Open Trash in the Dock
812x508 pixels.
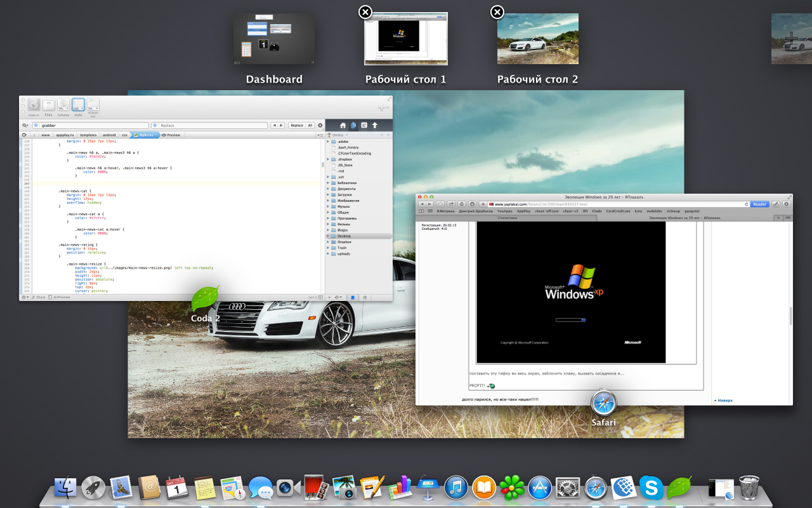coord(749,488)
